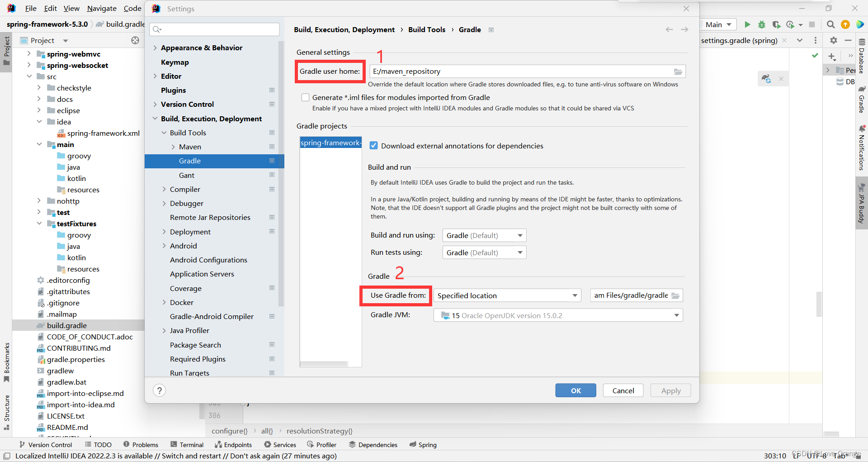Viewport: 868px width, 462px height.
Task: Click the Load Gradle Changes floating icon
Action: click(x=766, y=79)
